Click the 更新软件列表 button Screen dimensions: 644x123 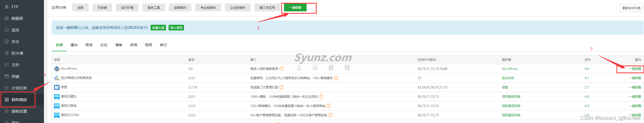pyautogui.click(x=631, y=8)
